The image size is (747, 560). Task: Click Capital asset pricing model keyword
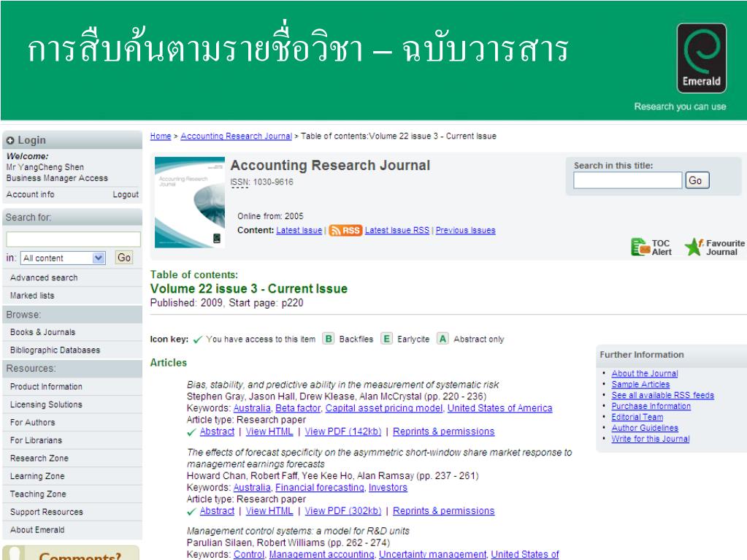(x=384, y=408)
